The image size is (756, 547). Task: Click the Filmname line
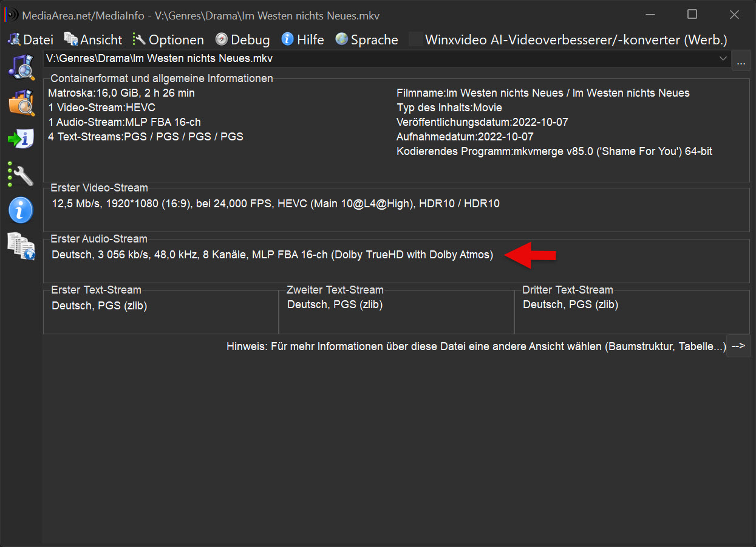click(543, 93)
